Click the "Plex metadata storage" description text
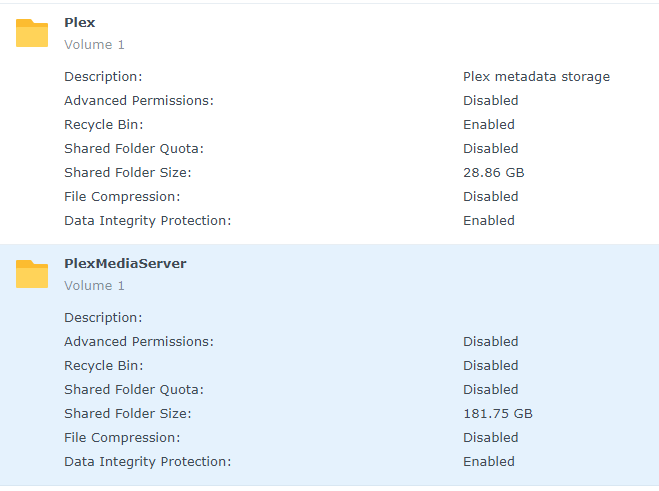The image size is (659, 491). 536,77
